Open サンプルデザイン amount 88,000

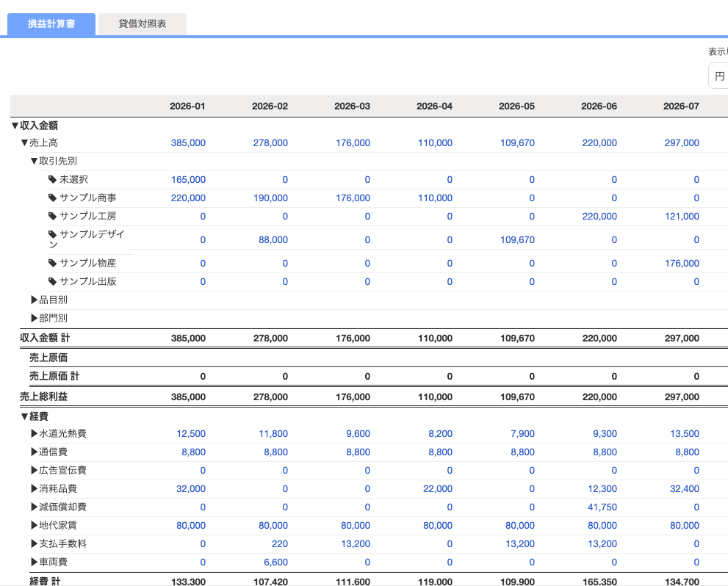[x=273, y=240]
